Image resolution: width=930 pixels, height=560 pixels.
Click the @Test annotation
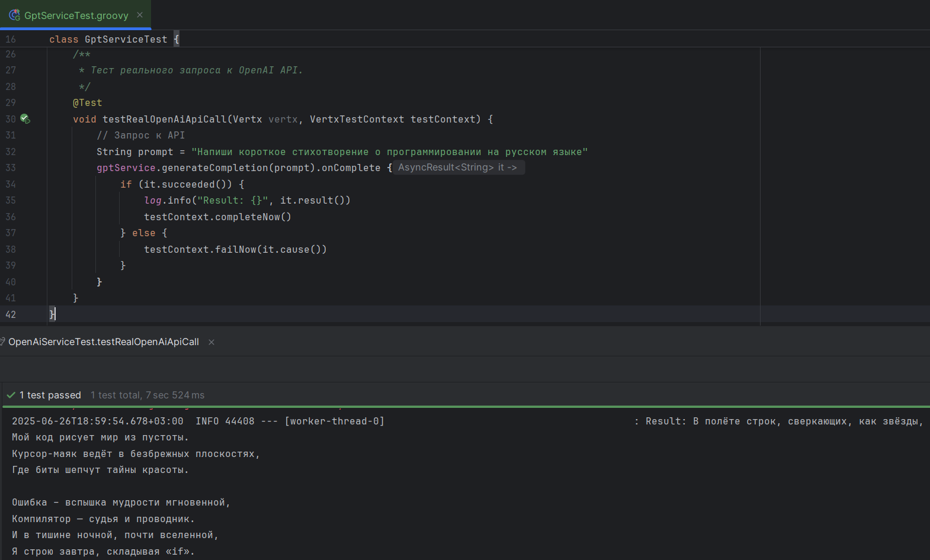[x=88, y=103]
